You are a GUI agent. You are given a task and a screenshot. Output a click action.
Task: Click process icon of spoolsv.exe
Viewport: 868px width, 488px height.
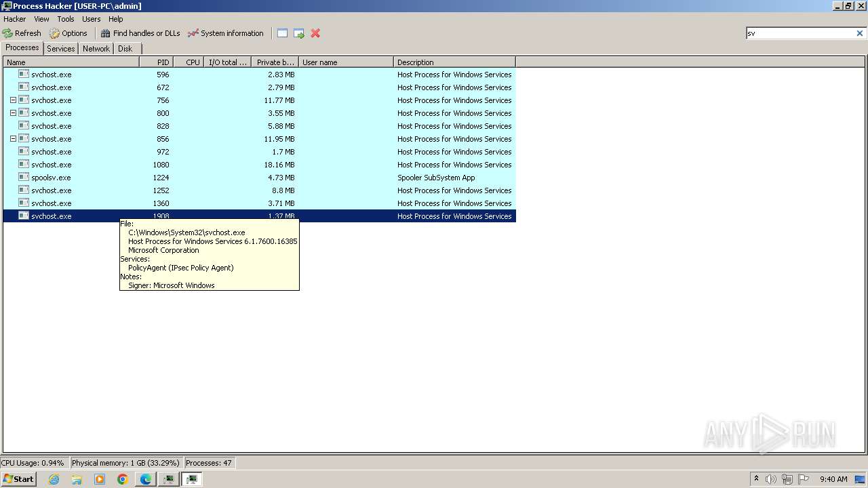[x=24, y=178]
